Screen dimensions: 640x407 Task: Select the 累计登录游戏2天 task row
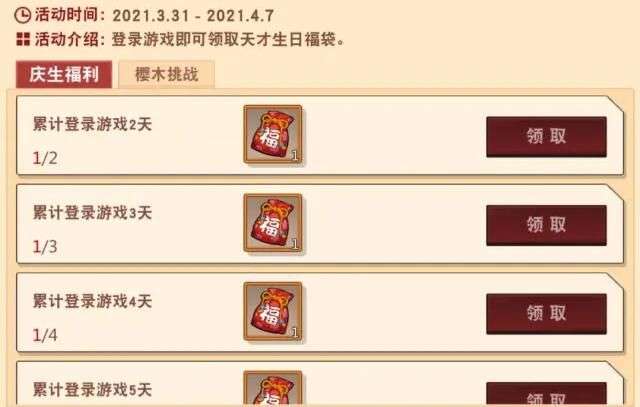tap(320, 136)
